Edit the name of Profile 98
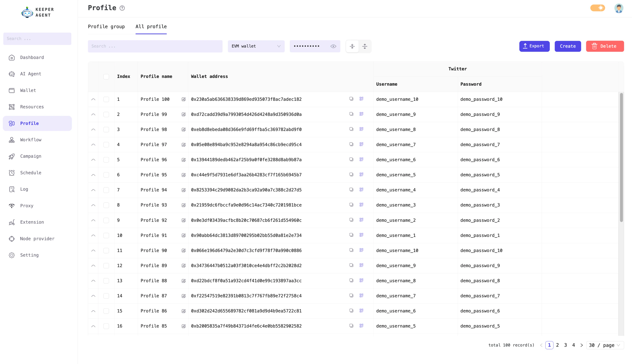632x364 pixels. (183, 129)
